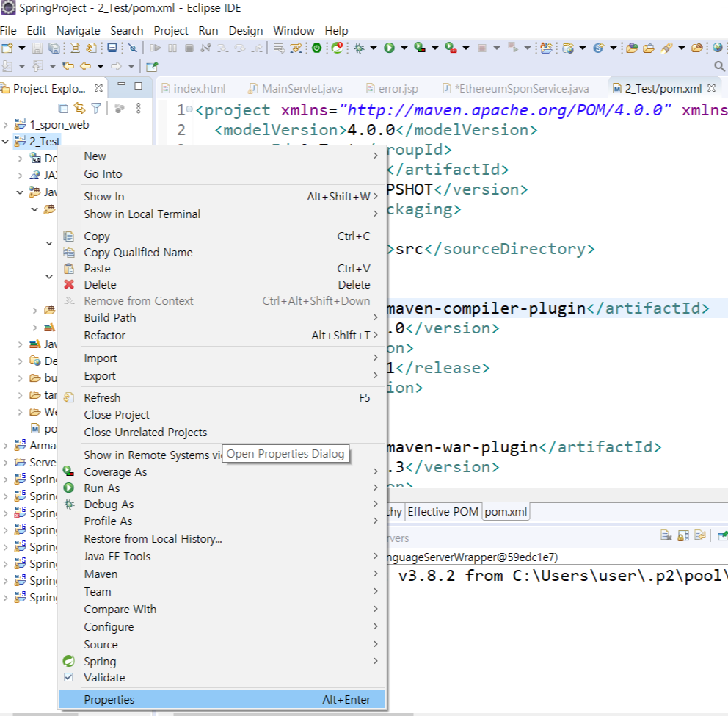Click the Suspend debug icon

[172, 48]
